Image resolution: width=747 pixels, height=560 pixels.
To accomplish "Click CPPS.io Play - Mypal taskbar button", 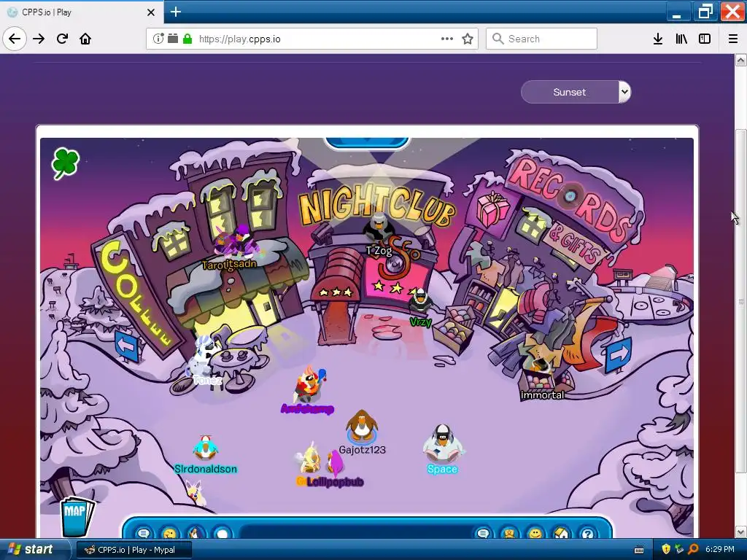I will point(134,550).
